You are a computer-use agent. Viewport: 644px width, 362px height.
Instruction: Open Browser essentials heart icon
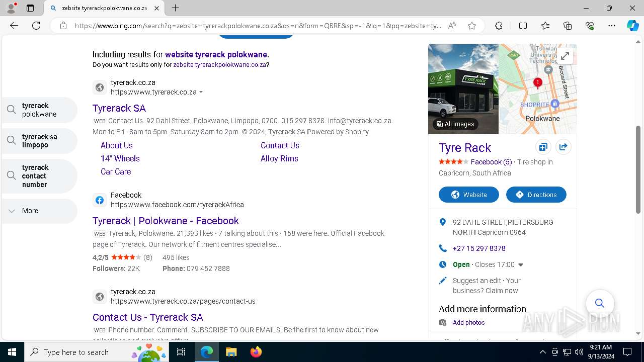pyautogui.click(x=590, y=26)
